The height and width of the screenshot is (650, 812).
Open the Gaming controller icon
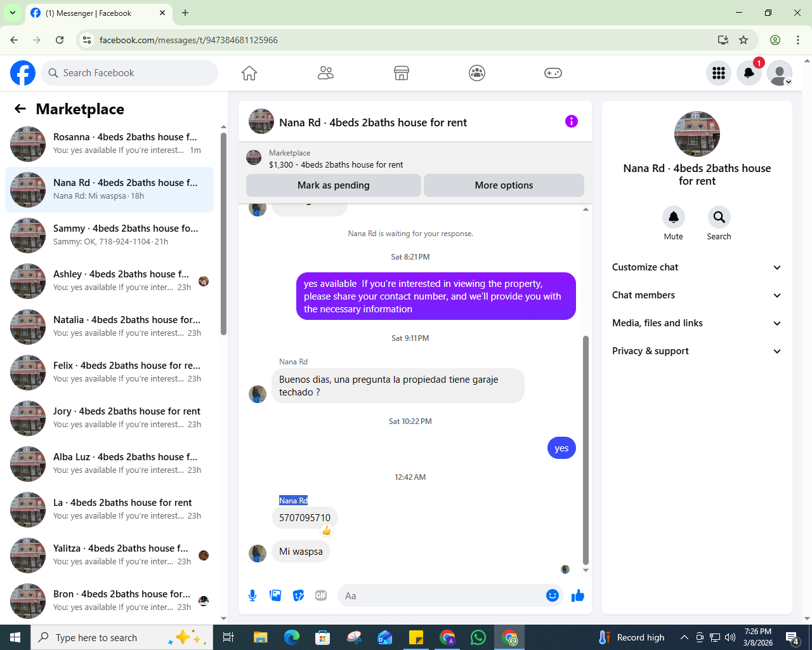click(553, 73)
